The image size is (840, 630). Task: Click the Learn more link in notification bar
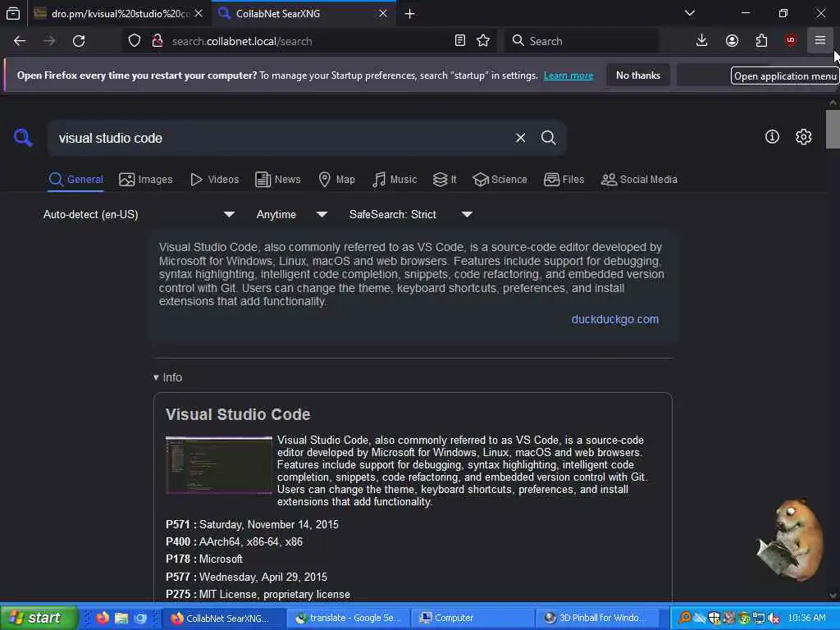pyautogui.click(x=568, y=75)
